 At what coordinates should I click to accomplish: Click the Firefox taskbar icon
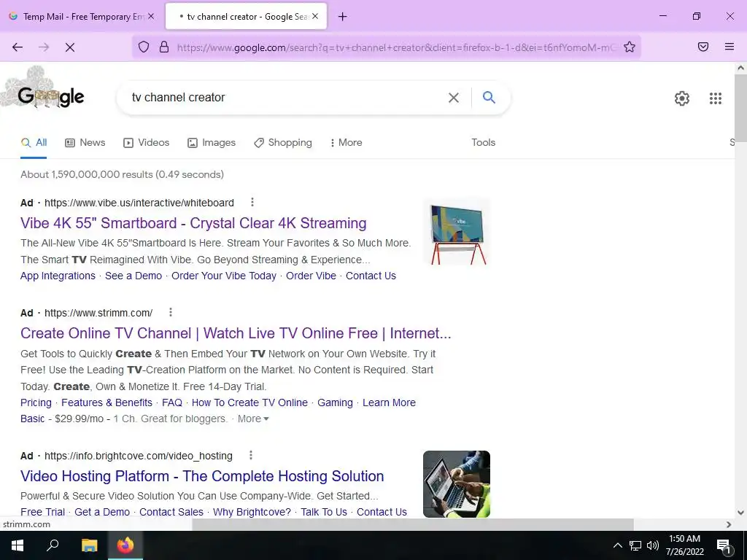tap(125, 545)
